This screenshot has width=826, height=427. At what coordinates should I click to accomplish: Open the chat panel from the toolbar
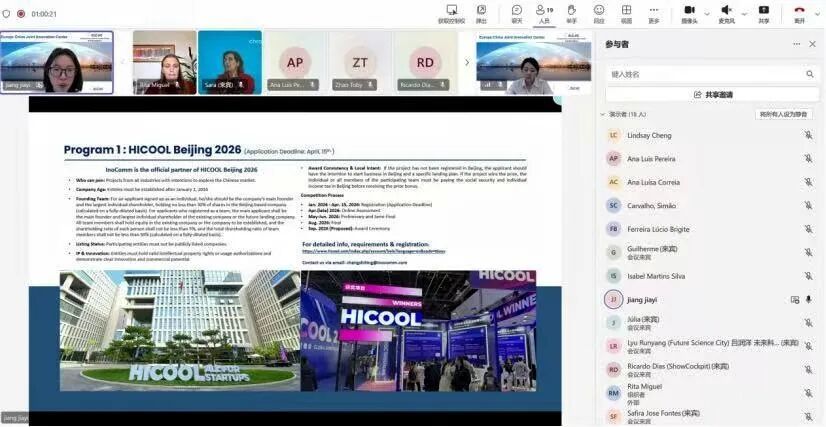pyautogui.click(x=516, y=11)
